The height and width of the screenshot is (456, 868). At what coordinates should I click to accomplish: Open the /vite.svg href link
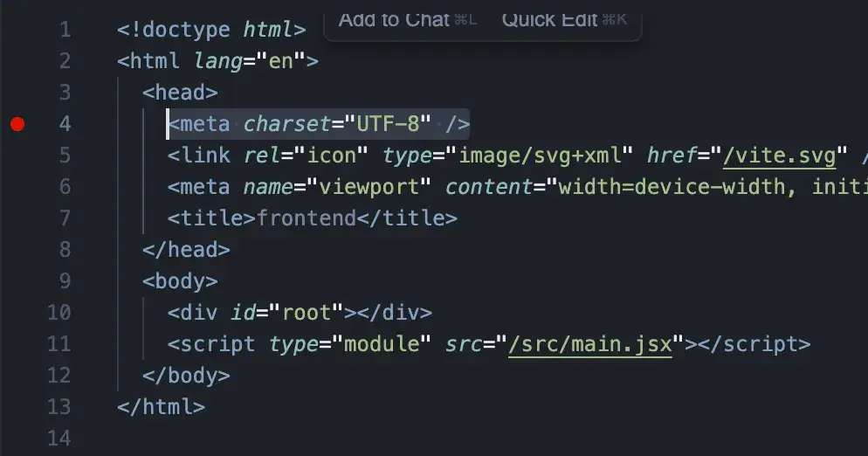[780, 155]
